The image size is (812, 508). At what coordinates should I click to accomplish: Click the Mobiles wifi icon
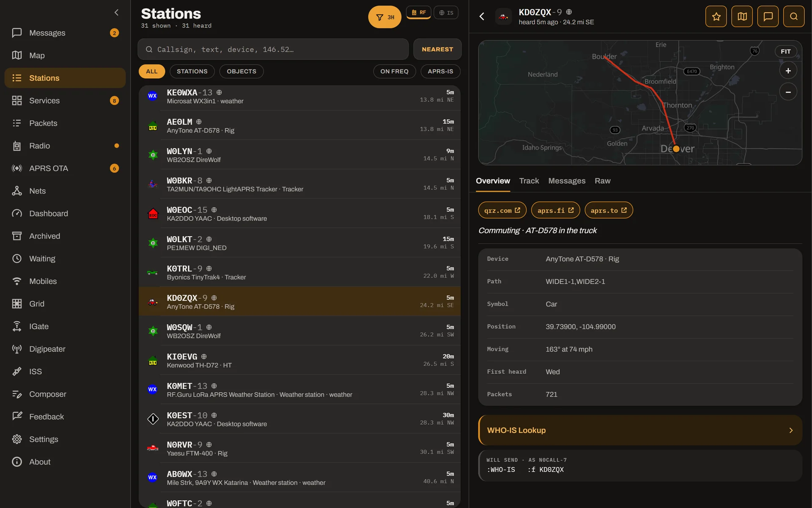17,281
